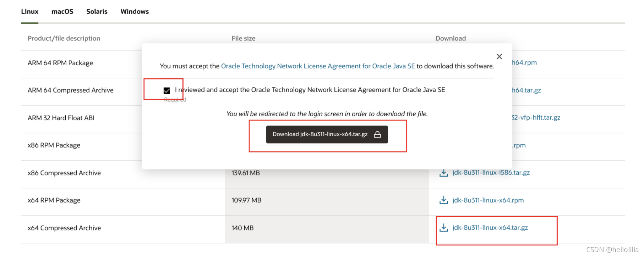644x256 pixels.
Task: Click the ARM 64 RPM h64.rpm link
Action: point(524,62)
